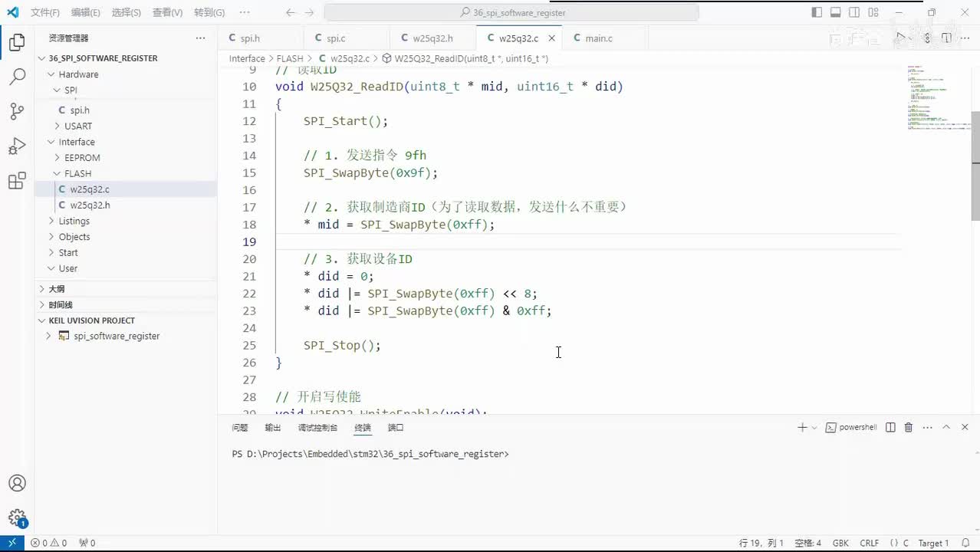Switch to the spi.c editor tab
This screenshot has height=552, width=980.
(x=336, y=38)
